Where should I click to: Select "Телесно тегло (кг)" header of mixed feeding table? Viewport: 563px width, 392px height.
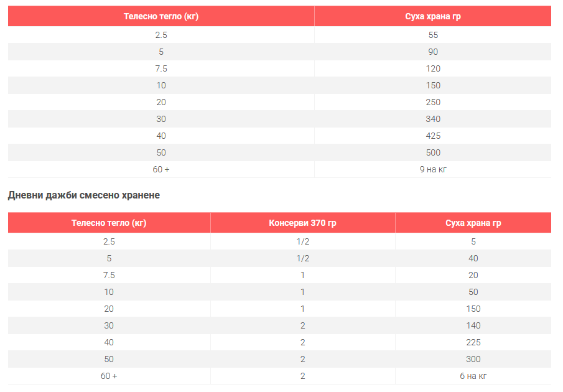109,223
